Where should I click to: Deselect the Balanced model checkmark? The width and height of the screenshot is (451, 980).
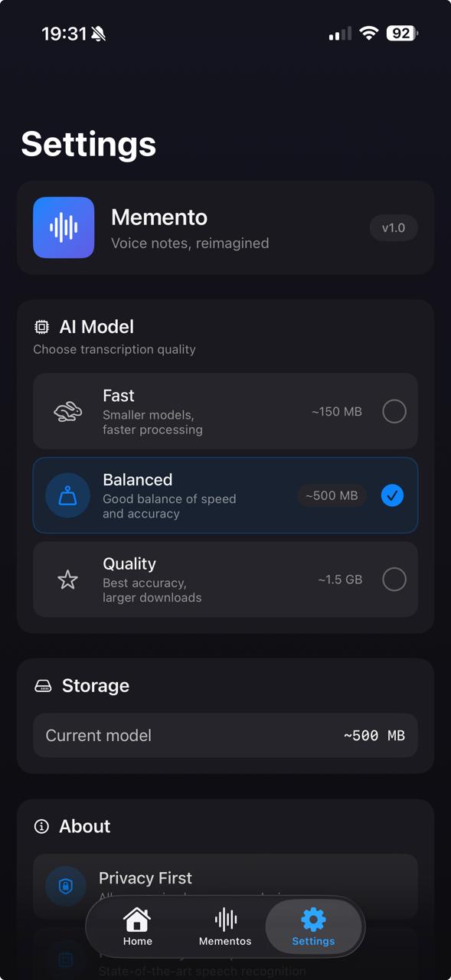392,495
